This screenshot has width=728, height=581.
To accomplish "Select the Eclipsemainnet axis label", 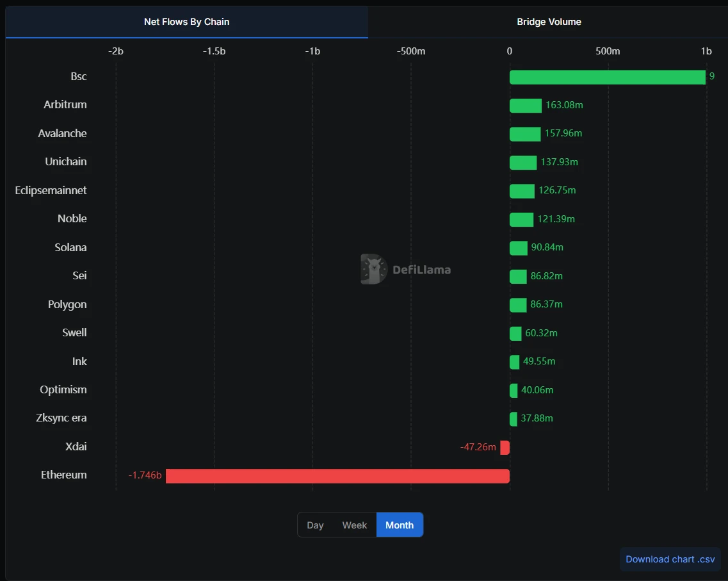I will (51, 191).
